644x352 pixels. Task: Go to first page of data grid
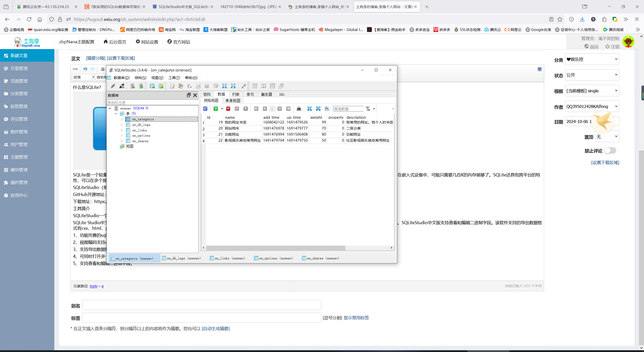tap(256, 109)
